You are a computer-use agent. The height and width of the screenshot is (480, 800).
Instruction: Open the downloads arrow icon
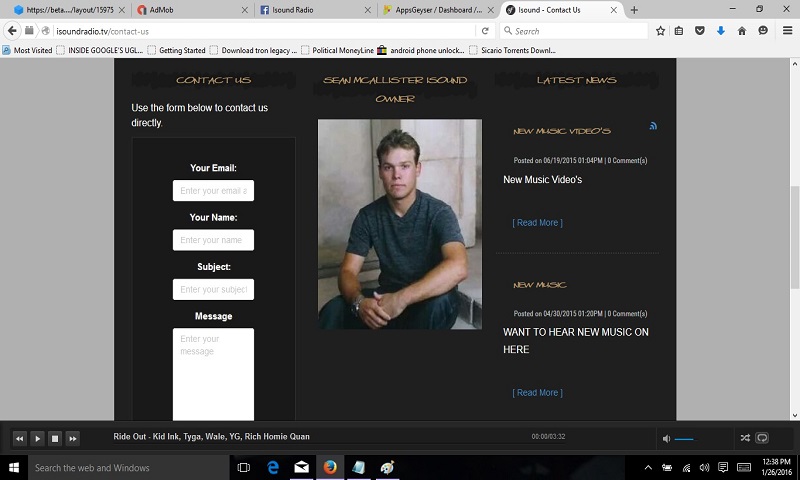[x=720, y=31]
